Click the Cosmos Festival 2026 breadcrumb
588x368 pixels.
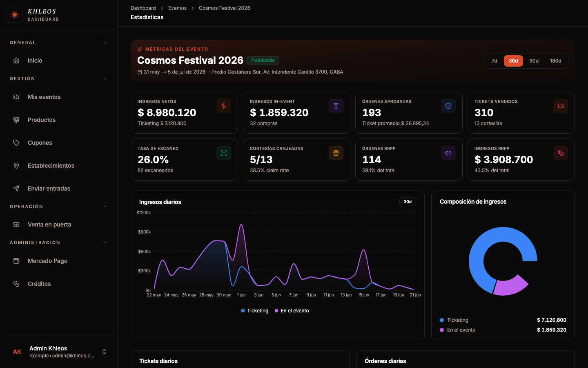click(x=225, y=8)
